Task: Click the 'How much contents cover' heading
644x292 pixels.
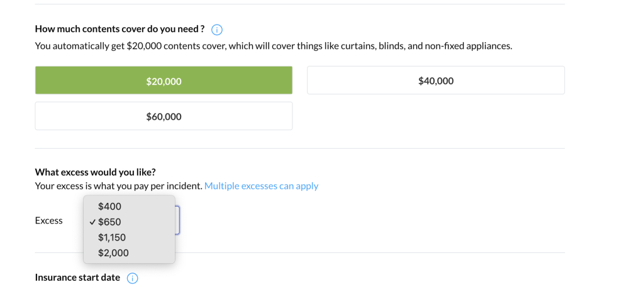Action: pyautogui.click(x=119, y=29)
